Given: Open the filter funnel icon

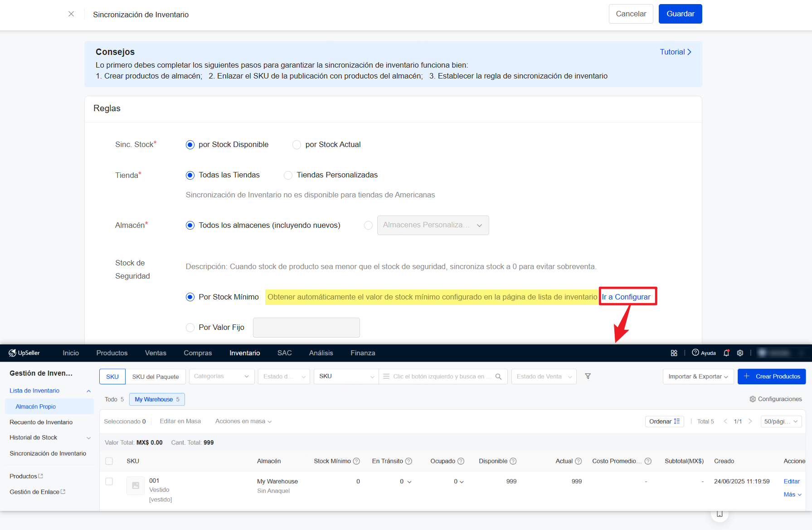Looking at the screenshot, I should click(x=588, y=376).
